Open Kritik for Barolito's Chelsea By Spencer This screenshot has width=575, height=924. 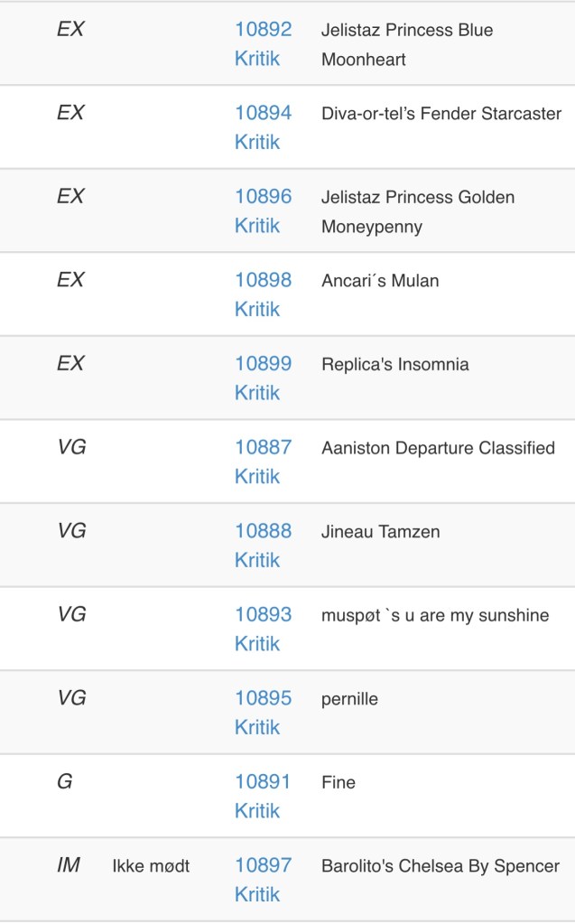click(257, 894)
